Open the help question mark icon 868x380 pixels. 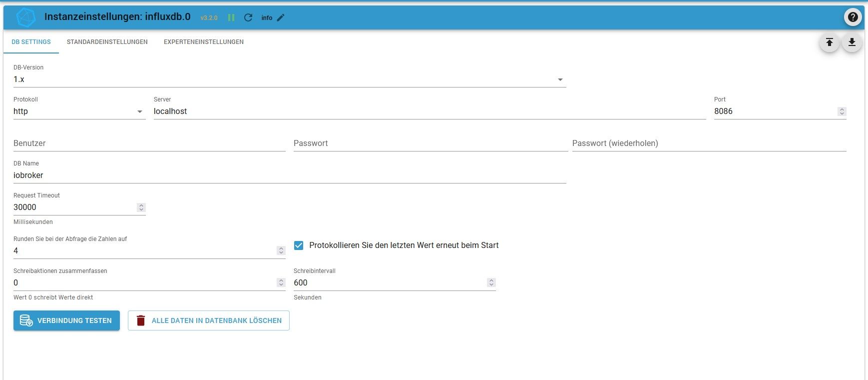coord(853,17)
